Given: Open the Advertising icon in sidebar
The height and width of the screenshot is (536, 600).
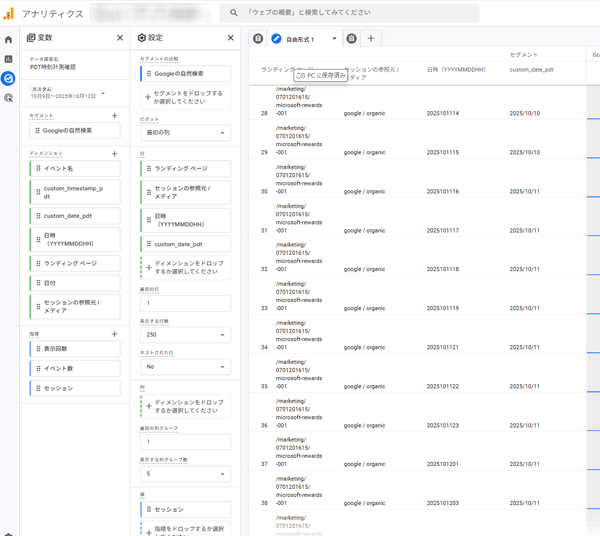Looking at the screenshot, I should [9, 98].
